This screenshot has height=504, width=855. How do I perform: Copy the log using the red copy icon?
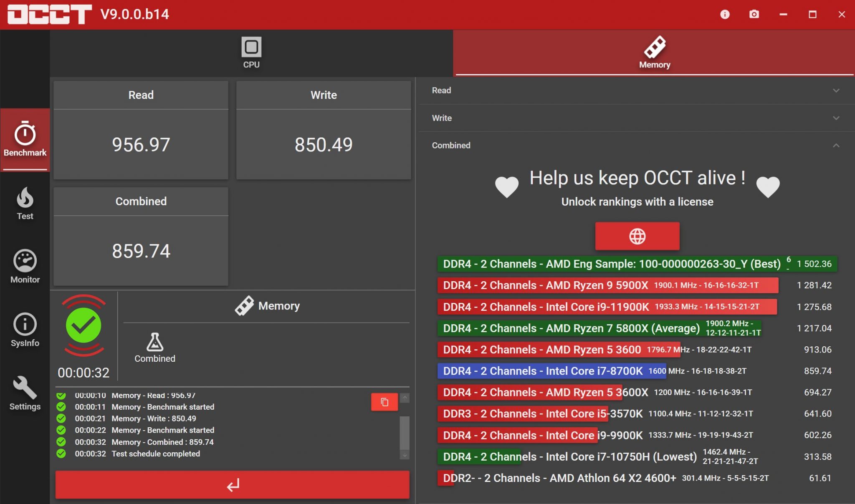(x=384, y=402)
